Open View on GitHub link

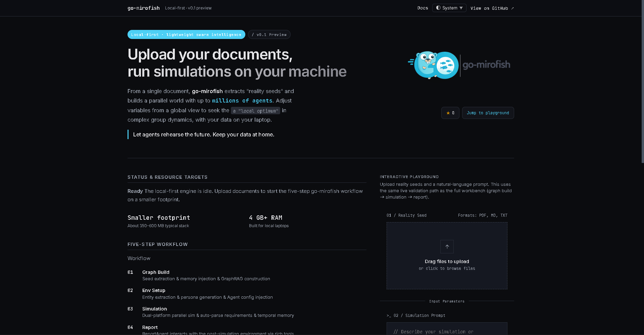click(x=492, y=8)
